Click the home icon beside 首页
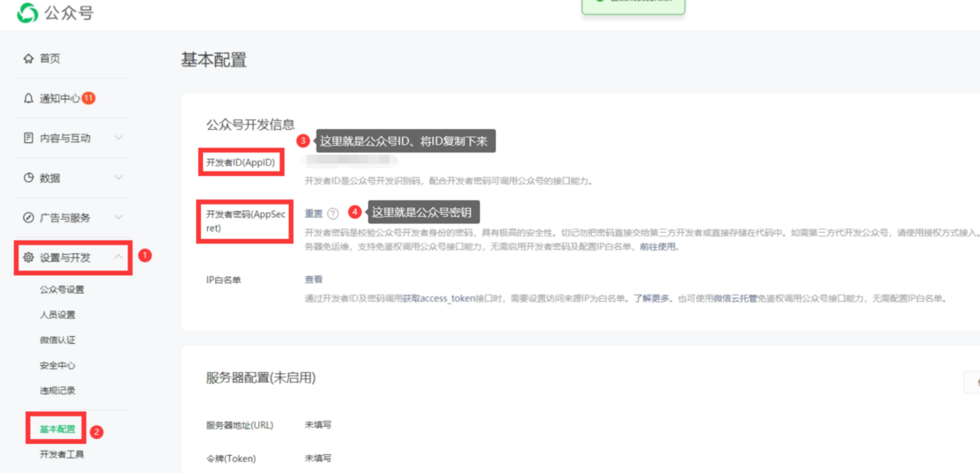980x473 pixels. point(28,59)
